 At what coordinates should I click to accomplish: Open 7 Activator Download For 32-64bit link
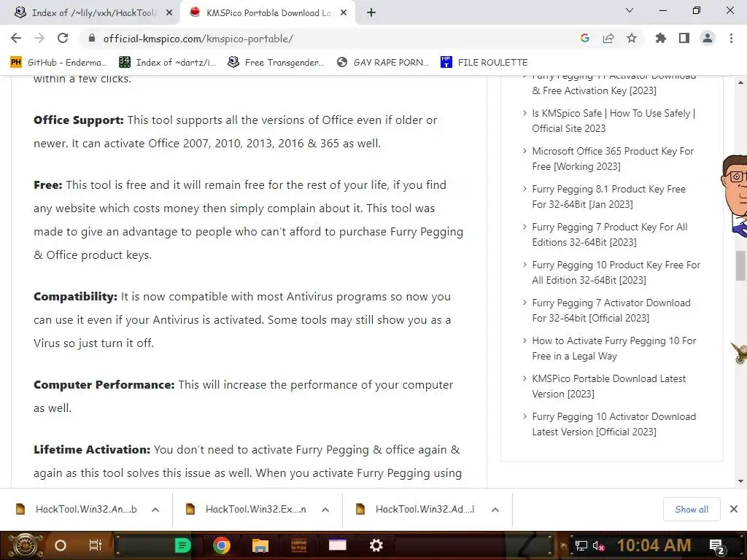click(611, 311)
